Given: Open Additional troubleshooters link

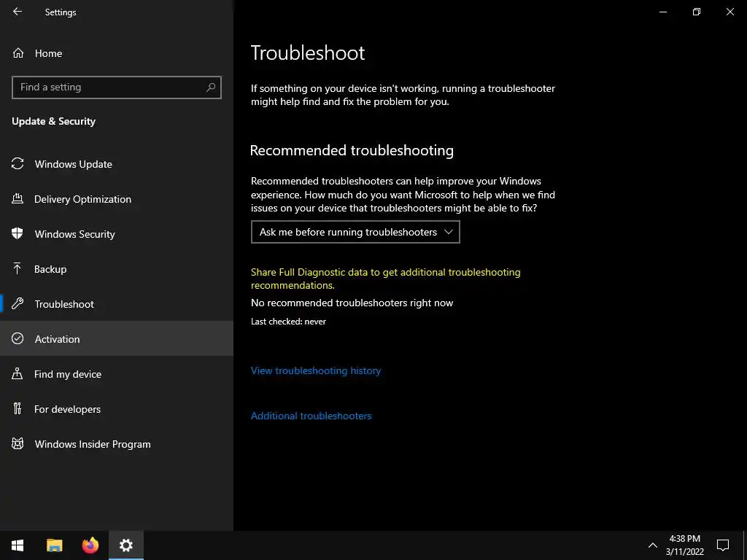Looking at the screenshot, I should (311, 416).
